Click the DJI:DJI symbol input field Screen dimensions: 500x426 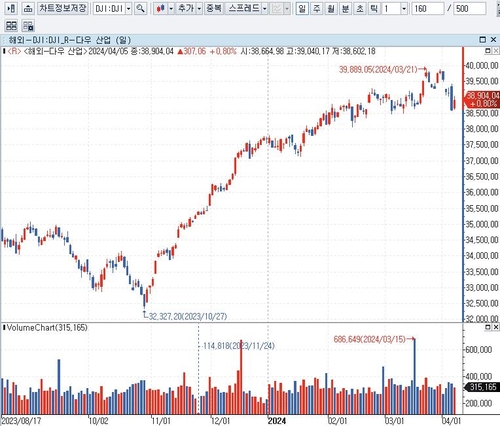pos(109,8)
